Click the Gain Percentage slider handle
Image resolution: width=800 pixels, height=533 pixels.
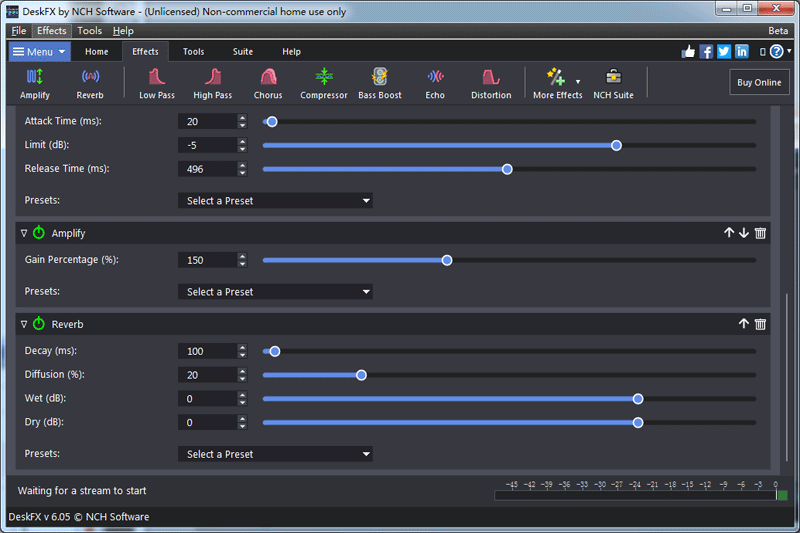[x=447, y=260]
